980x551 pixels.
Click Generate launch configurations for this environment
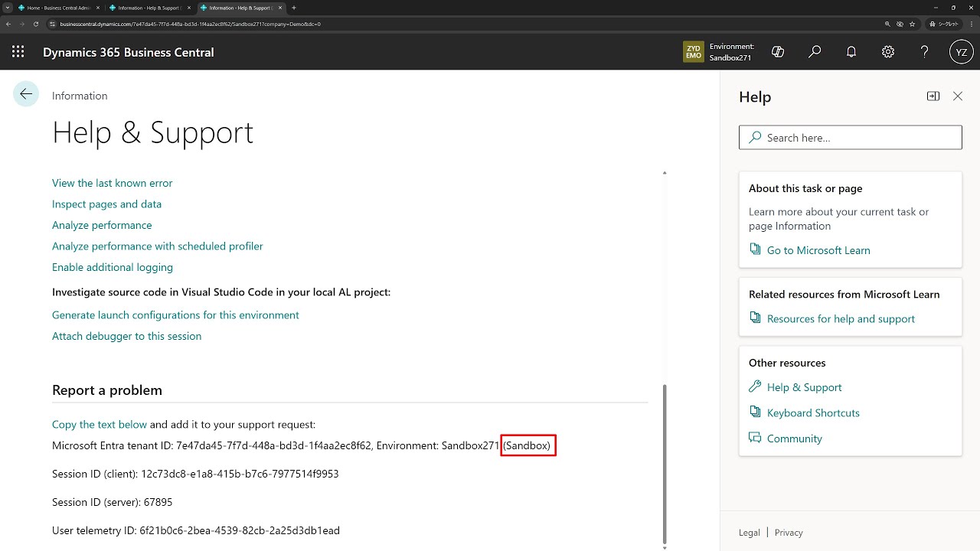pyautogui.click(x=175, y=315)
